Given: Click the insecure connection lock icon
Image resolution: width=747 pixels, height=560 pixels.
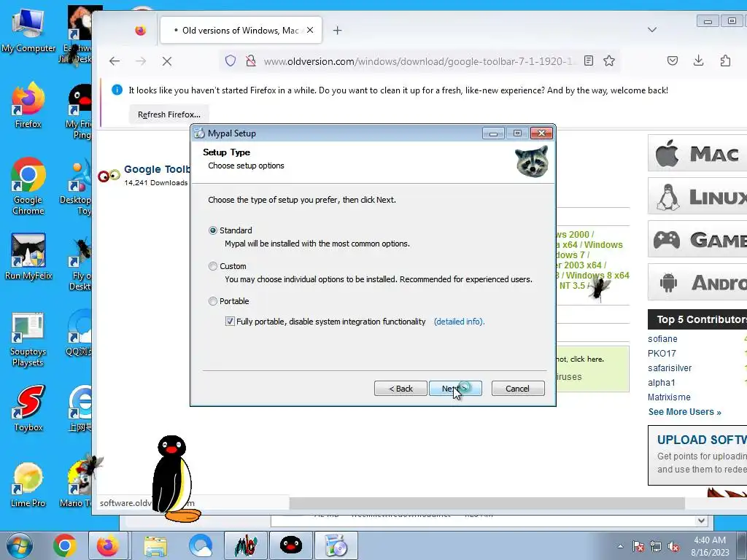Looking at the screenshot, I should pyautogui.click(x=251, y=61).
